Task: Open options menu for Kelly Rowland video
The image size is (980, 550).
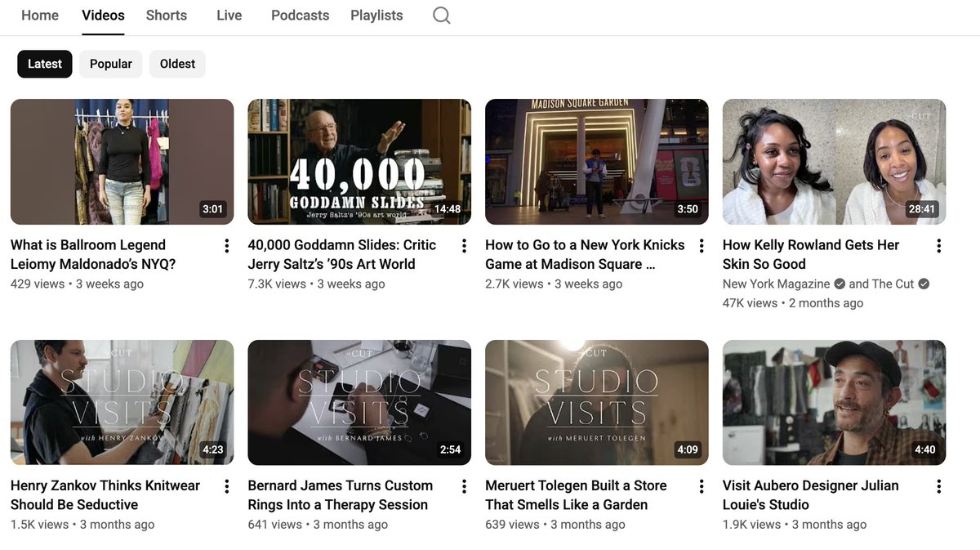Action: pos(939,246)
